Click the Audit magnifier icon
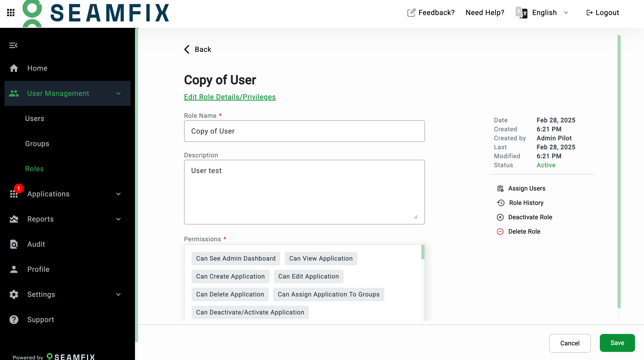This screenshot has height=360, width=644. coord(14,244)
